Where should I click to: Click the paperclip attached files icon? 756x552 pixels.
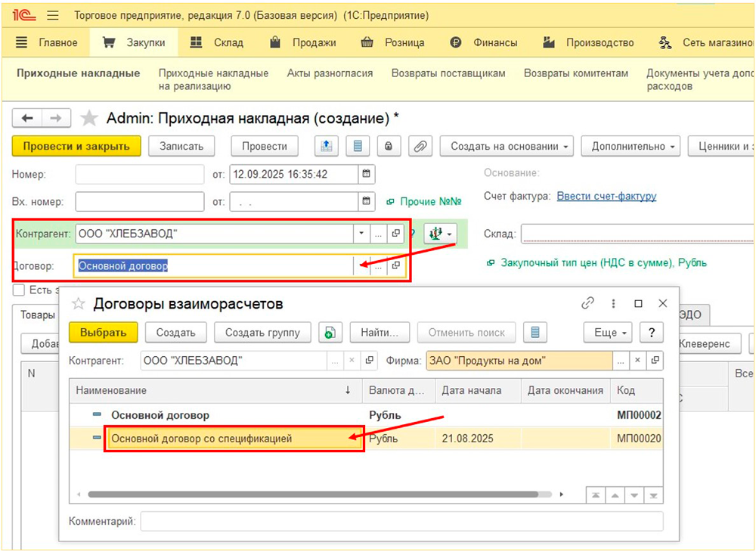420,146
